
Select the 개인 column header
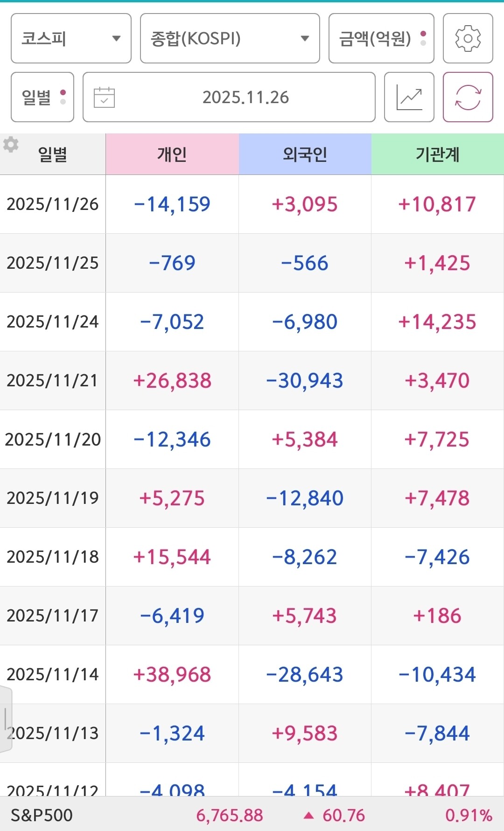[172, 154]
